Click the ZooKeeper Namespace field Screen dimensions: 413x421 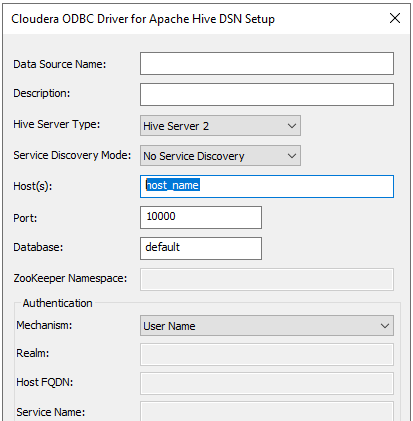(267, 279)
